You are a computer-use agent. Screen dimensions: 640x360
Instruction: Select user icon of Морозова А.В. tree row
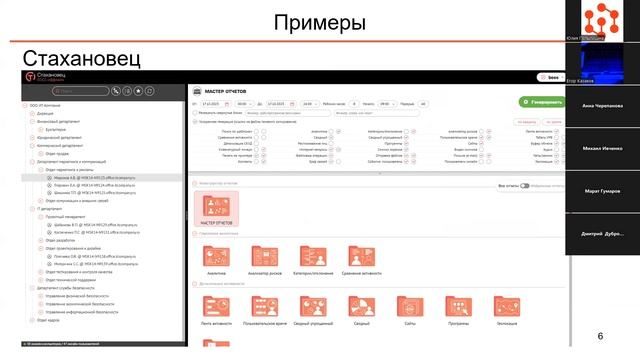coord(49,178)
